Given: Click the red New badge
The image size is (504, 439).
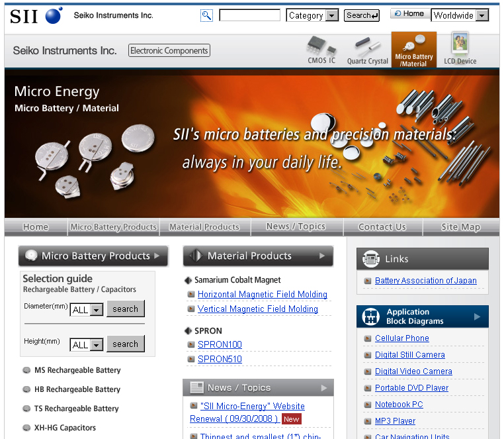Looking at the screenshot, I should [292, 419].
